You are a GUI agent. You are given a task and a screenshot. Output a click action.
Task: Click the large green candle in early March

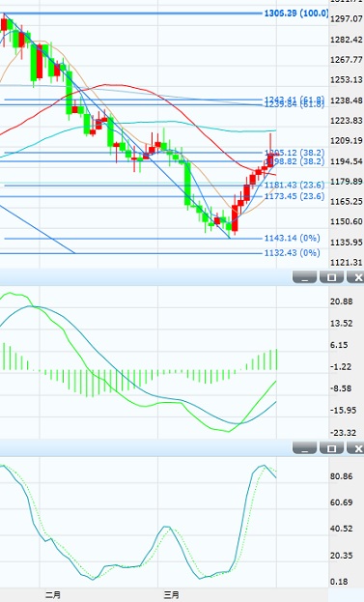[x=187, y=184]
